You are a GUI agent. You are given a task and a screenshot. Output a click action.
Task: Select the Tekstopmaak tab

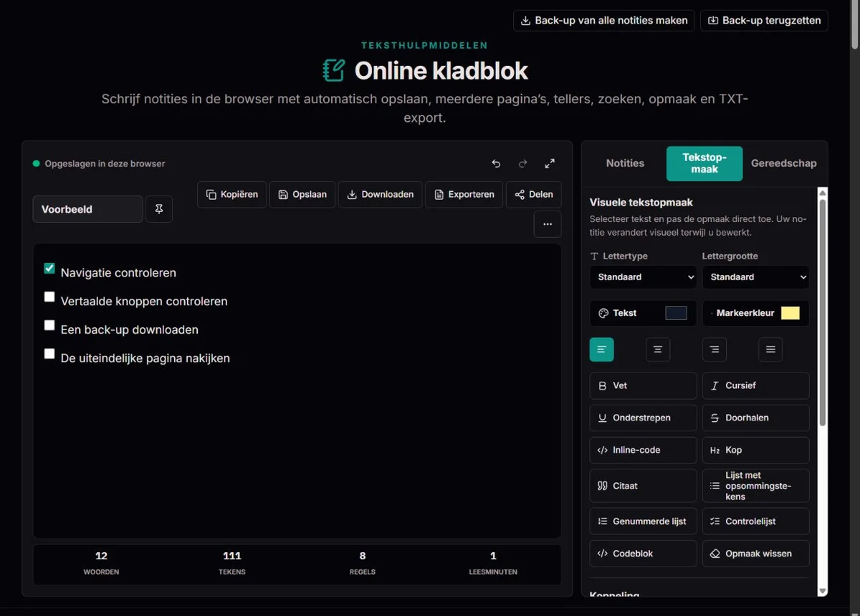click(704, 163)
